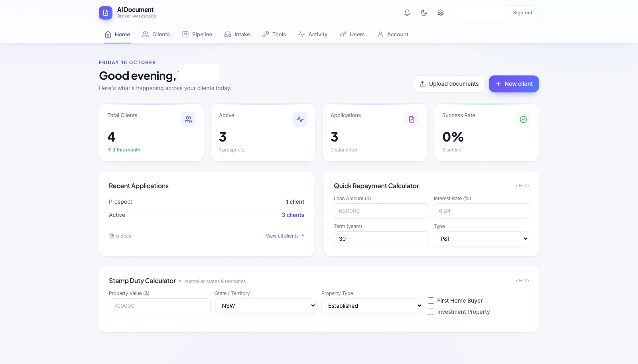Open the Property Type dropdown
This screenshot has height=364, width=638.
coord(372,306)
